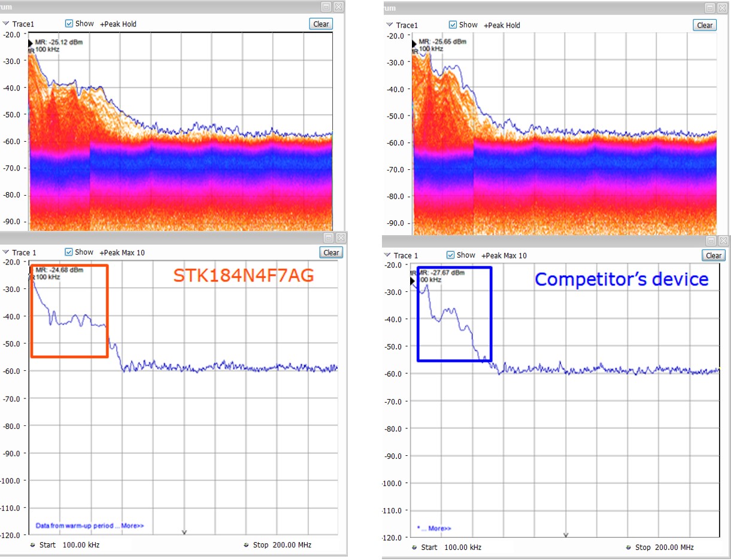Click the Stop frequency icon in Competitor's device panel
731x560 pixels.
628,547
